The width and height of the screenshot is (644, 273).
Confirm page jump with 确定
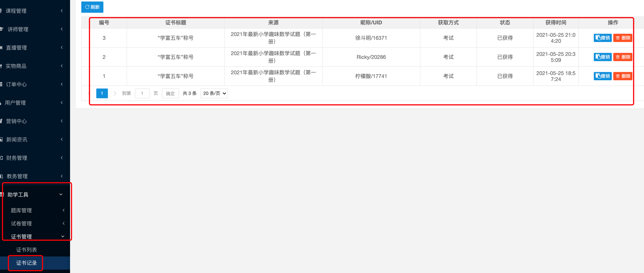(x=170, y=93)
